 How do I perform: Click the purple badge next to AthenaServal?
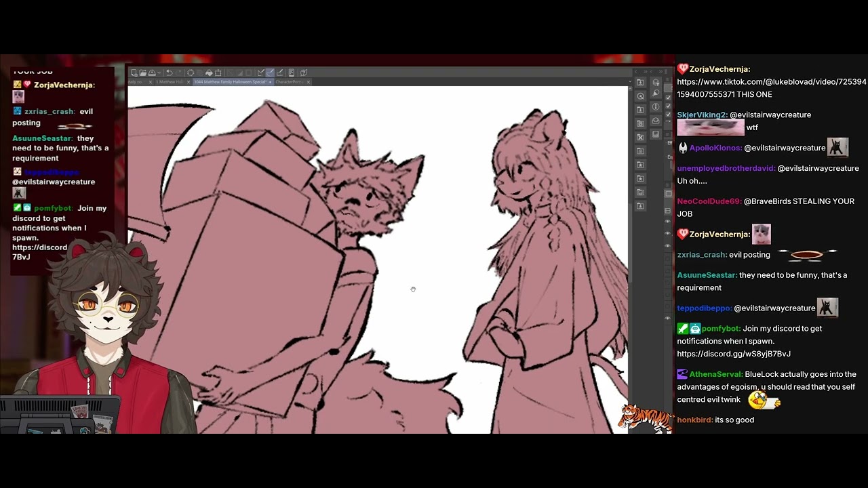[683, 374]
